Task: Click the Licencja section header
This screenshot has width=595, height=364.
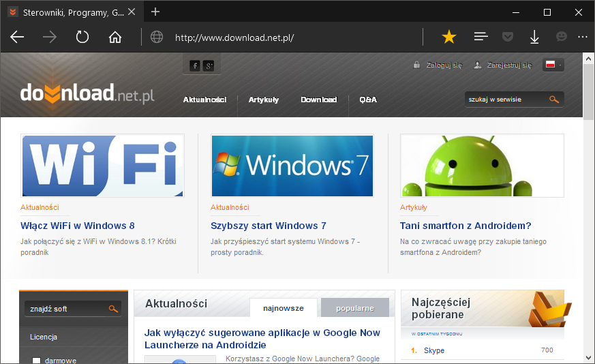Action: [44, 337]
